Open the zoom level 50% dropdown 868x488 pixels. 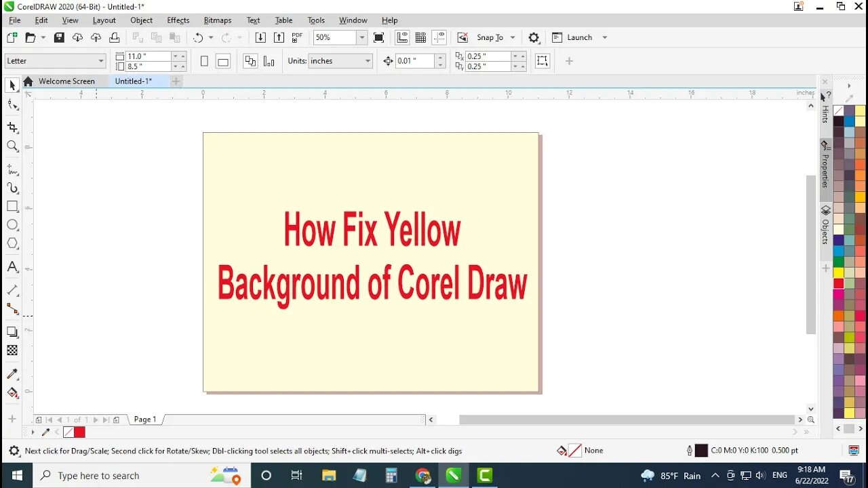point(362,37)
